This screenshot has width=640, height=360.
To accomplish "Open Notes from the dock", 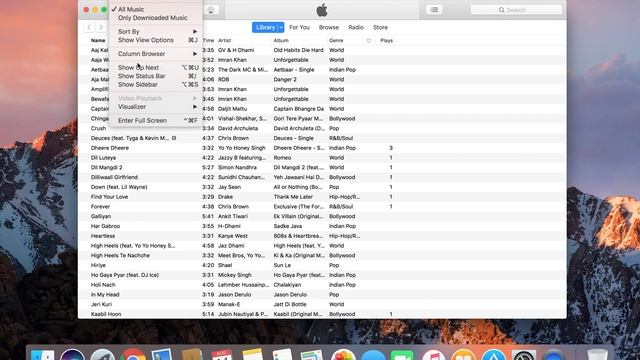I will [252, 354].
